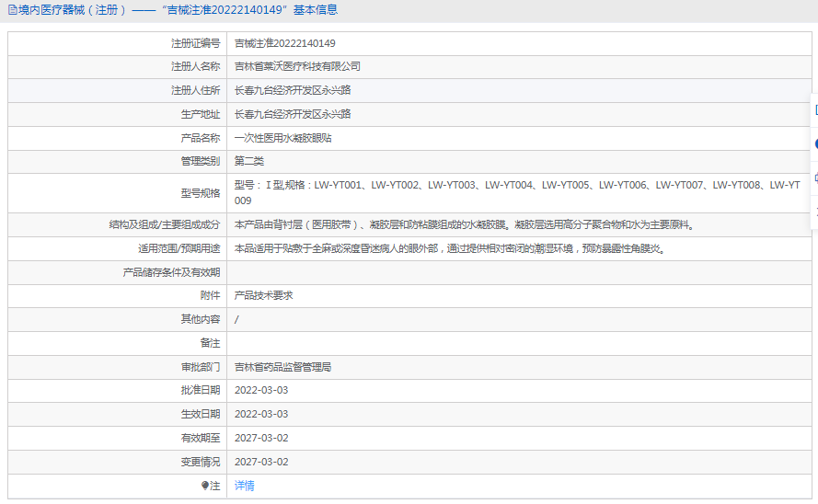Image resolution: width=818 pixels, height=504 pixels.
Task: Click the bulb icon beside 注 label
Action: (x=205, y=486)
